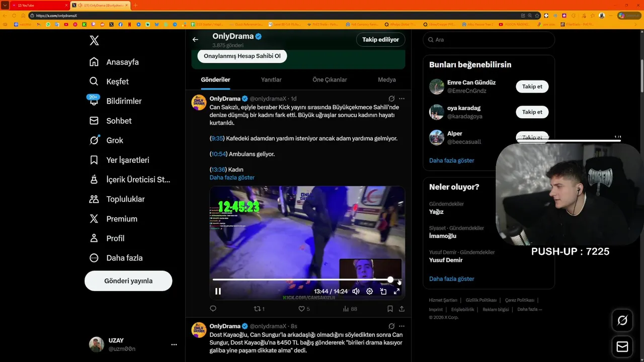Open new browser tab
644x362 pixels.
(x=135, y=5)
